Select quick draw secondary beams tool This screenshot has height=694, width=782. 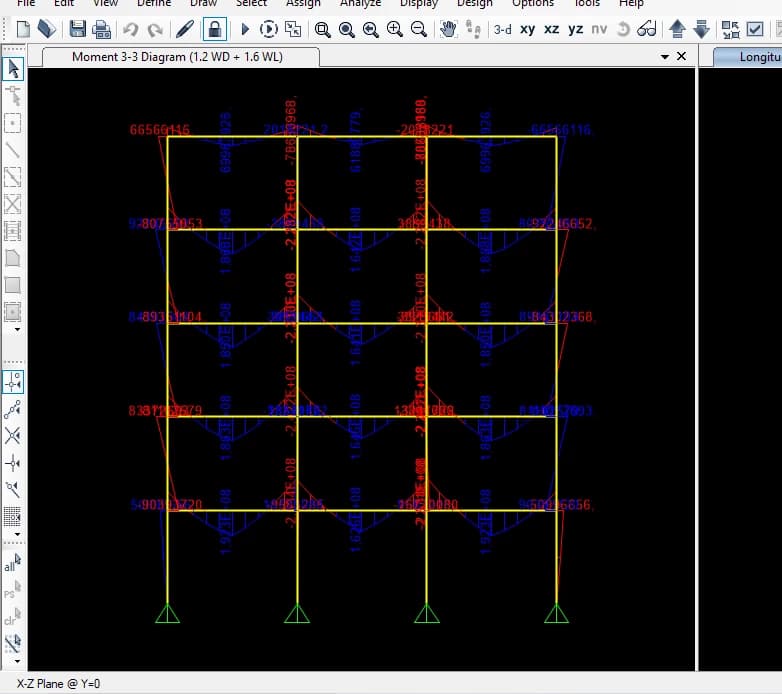(13, 231)
